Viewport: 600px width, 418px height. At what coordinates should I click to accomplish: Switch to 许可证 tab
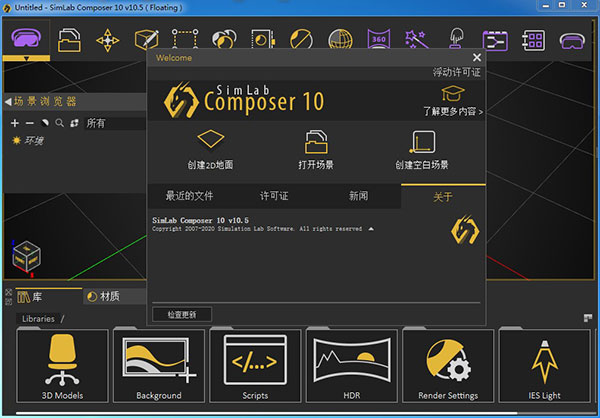[274, 196]
